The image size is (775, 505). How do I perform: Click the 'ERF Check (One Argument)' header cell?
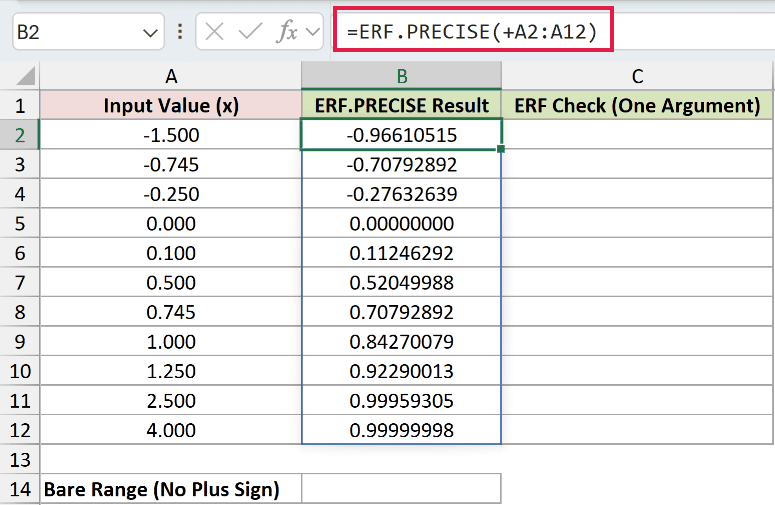pos(637,105)
